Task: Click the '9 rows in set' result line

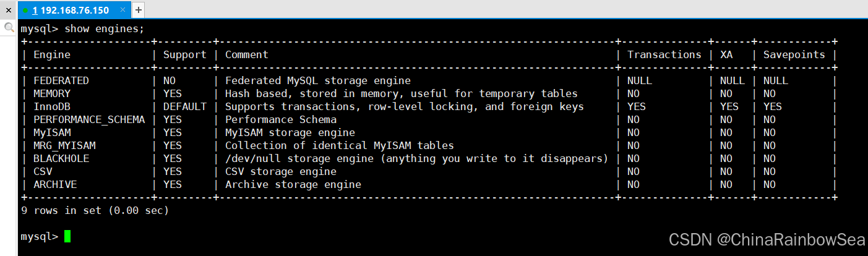Action: [95, 210]
